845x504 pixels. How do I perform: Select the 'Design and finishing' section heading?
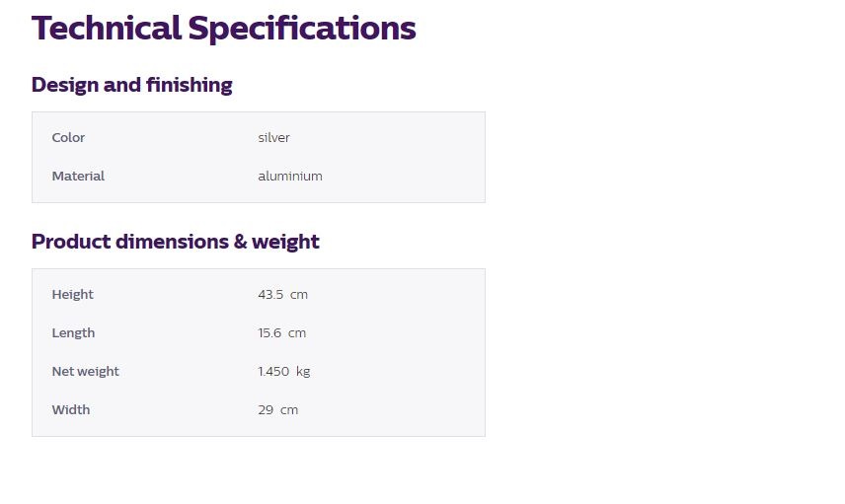pos(131,85)
